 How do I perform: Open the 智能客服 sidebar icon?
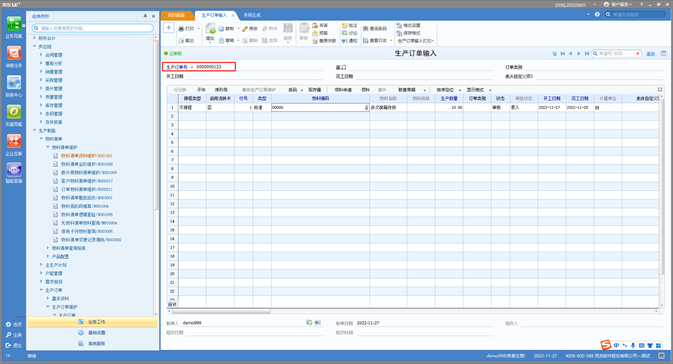click(x=14, y=170)
